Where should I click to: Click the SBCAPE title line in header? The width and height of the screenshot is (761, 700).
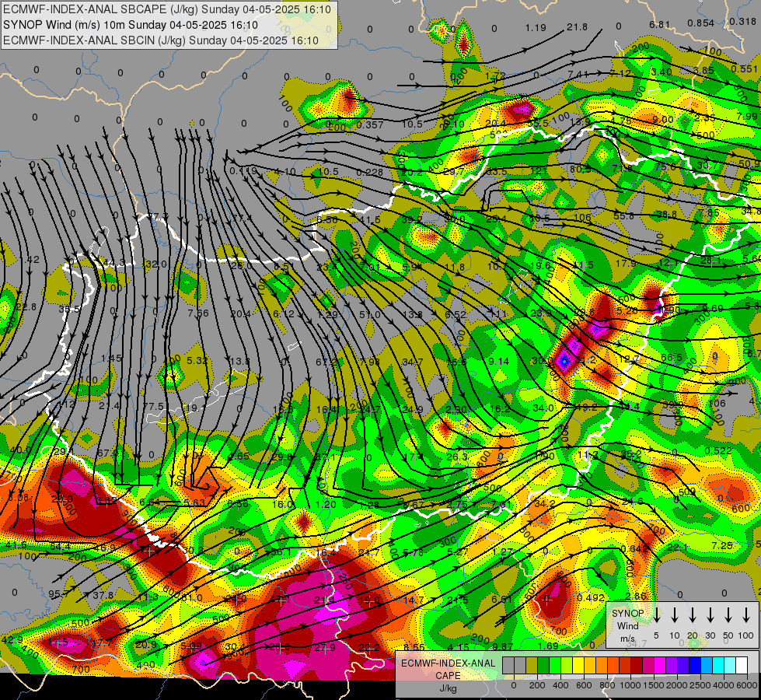pyautogui.click(x=167, y=9)
